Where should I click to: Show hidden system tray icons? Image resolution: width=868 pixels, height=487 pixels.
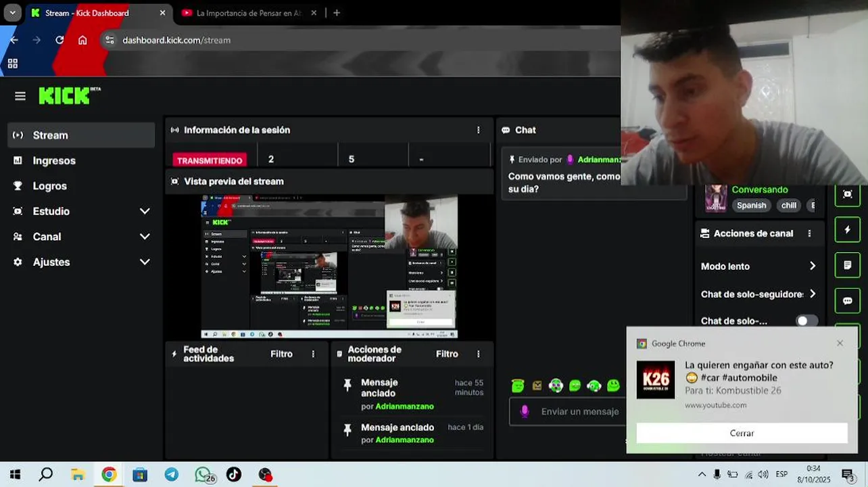(702, 474)
